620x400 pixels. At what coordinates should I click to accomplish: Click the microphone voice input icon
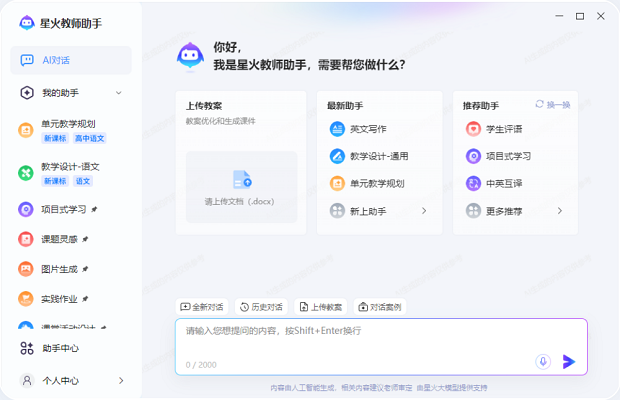(543, 362)
